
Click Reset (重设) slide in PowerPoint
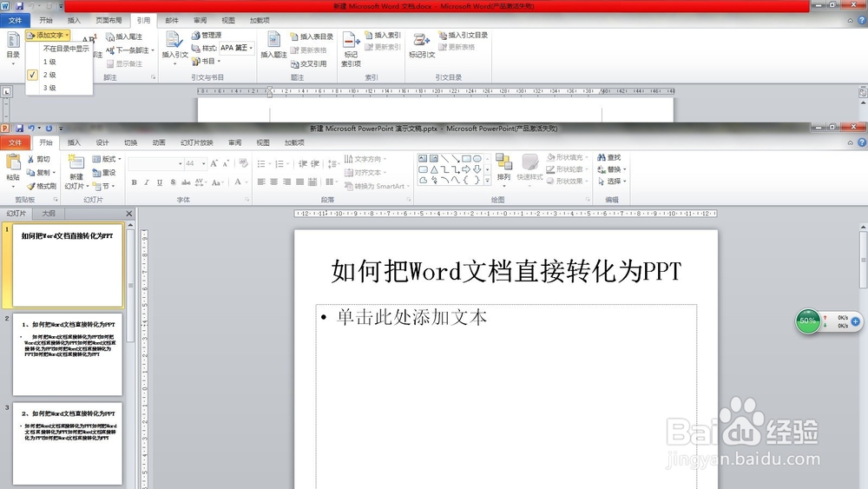pos(104,173)
